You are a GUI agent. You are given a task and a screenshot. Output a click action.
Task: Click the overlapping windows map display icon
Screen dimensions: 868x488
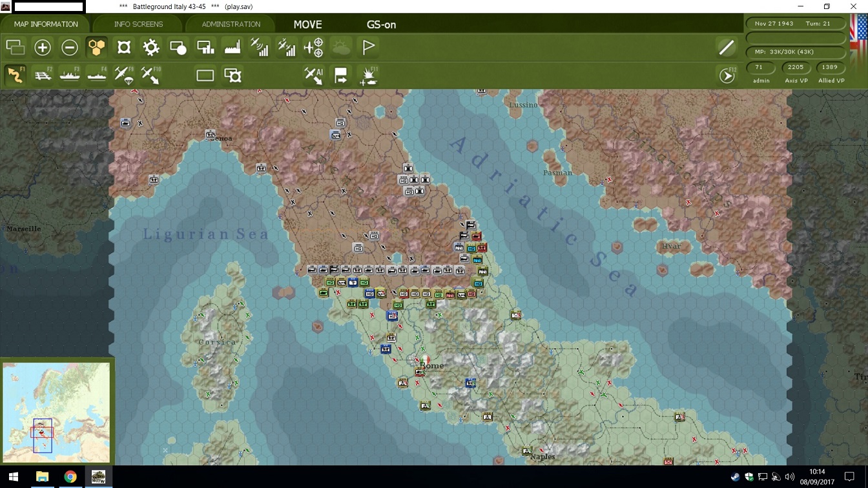[x=15, y=47]
